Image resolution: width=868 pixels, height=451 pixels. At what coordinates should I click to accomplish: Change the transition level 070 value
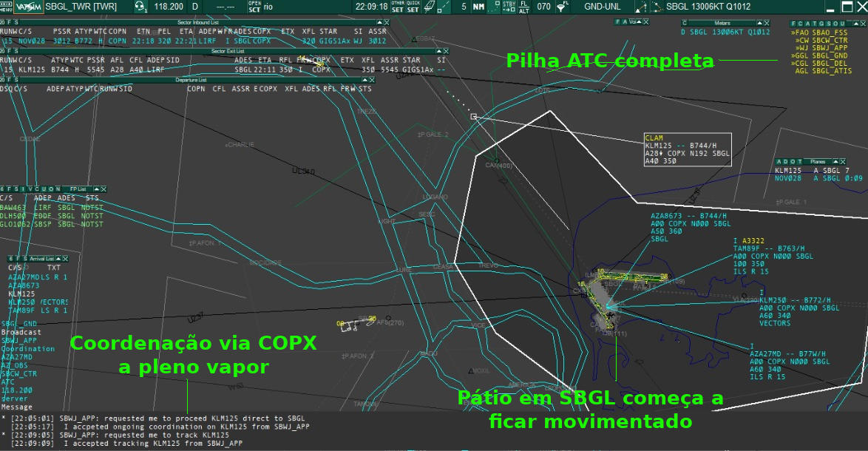click(x=544, y=7)
